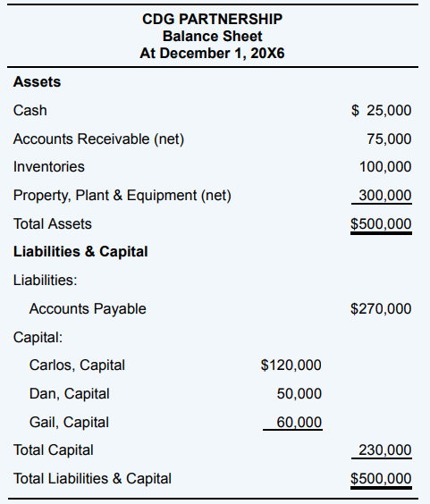
Task: Select Carlos, Capital $120,000 amount
Action: [x=291, y=365]
